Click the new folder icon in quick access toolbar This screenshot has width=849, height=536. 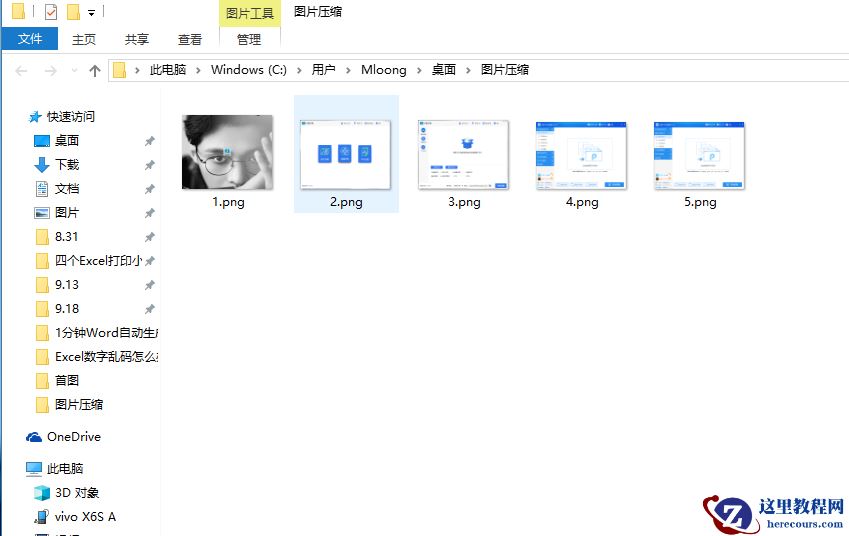73,11
